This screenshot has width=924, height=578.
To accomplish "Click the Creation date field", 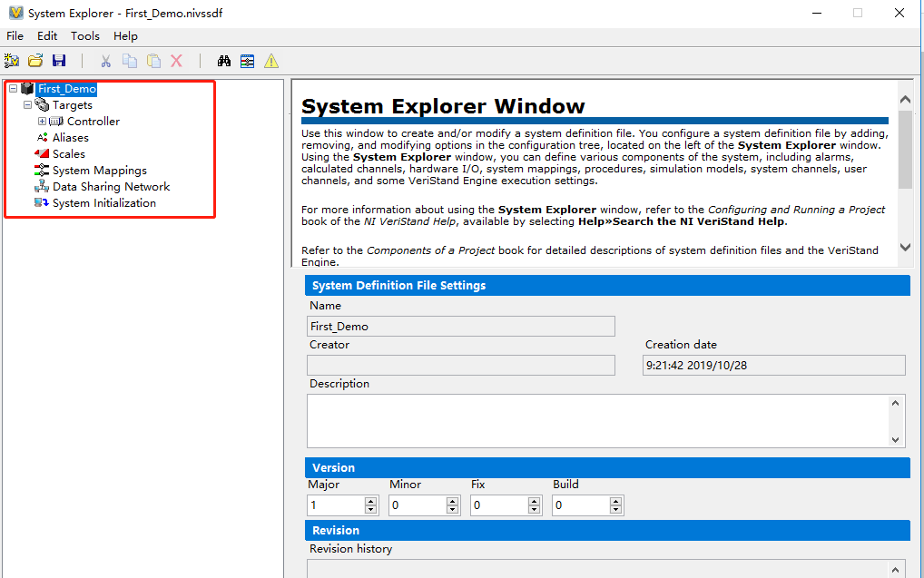I will coord(773,366).
